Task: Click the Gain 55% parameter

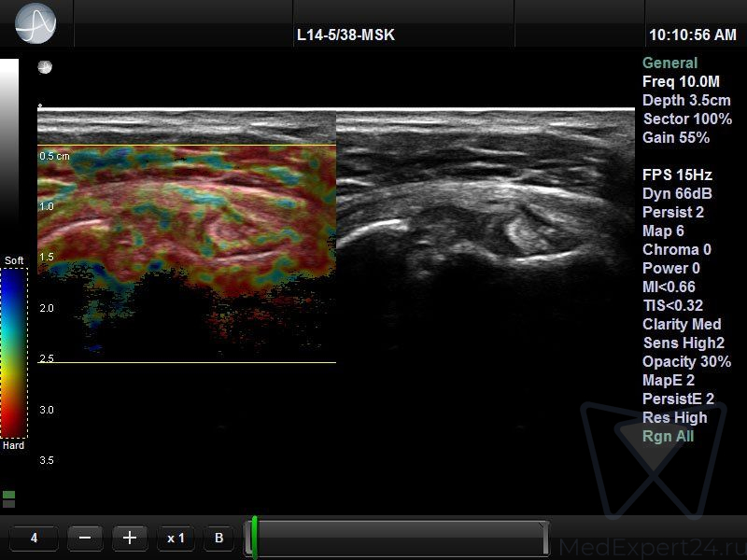Action: (676, 138)
